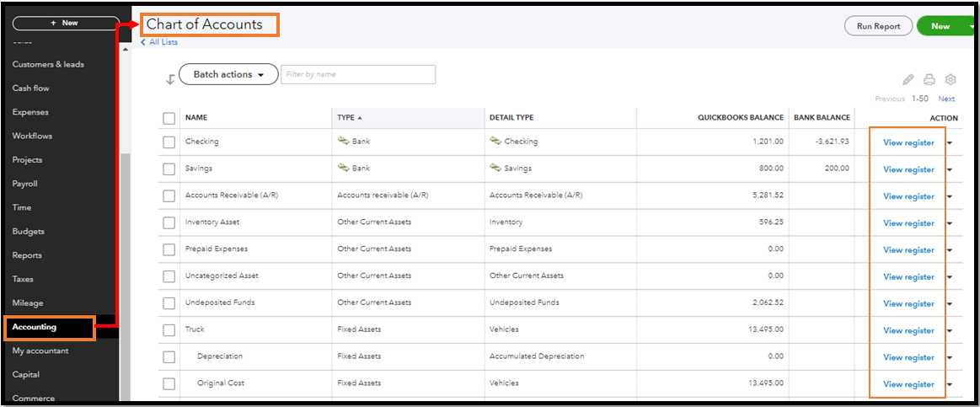Screen dimensions: 980x407
Task: Go to Next page of accounts
Action: pos(946,99)
